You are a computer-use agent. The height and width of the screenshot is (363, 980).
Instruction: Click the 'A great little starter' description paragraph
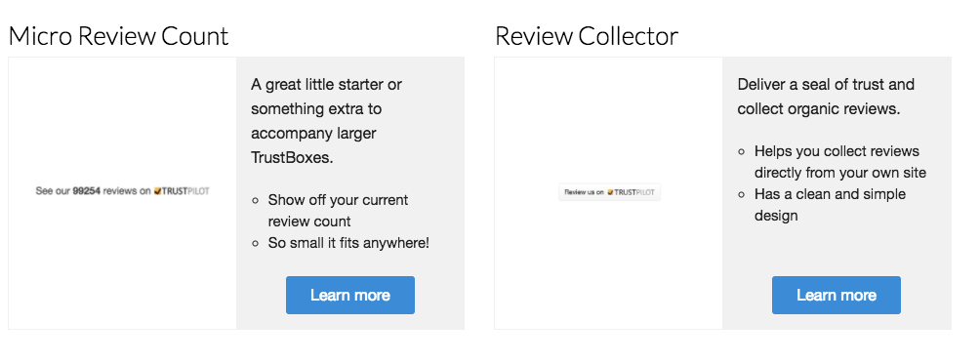point(326,121)
